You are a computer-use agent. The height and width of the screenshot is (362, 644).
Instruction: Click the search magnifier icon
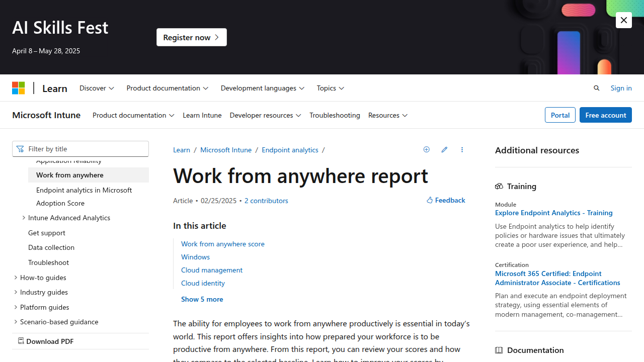click(x=597, y=88)
